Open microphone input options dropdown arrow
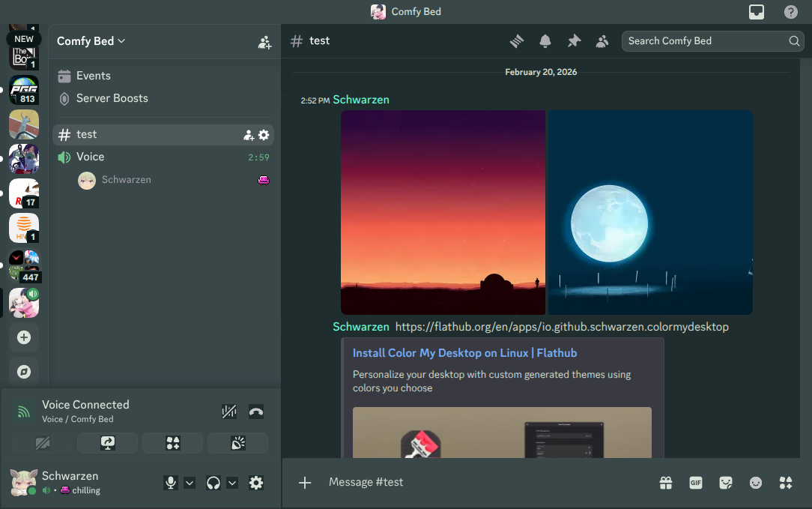The width and height of the screenshot is (812, 509). (x=190, y=483)
